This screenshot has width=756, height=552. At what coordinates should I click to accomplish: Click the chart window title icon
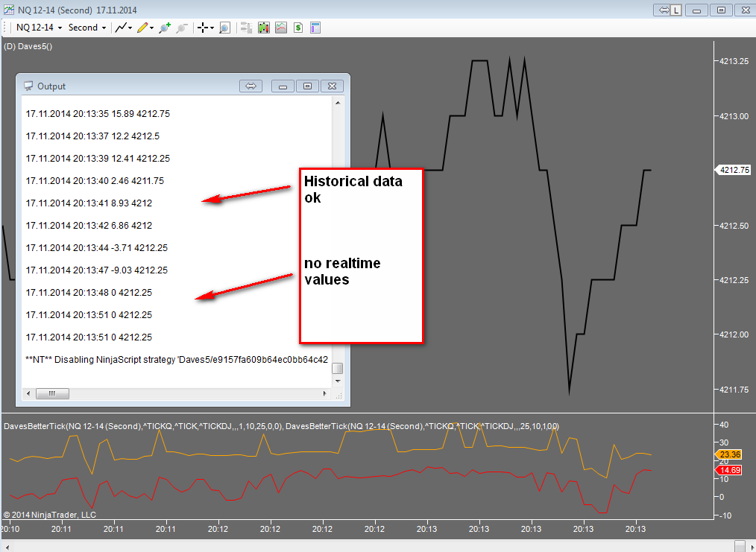(8, 10)
